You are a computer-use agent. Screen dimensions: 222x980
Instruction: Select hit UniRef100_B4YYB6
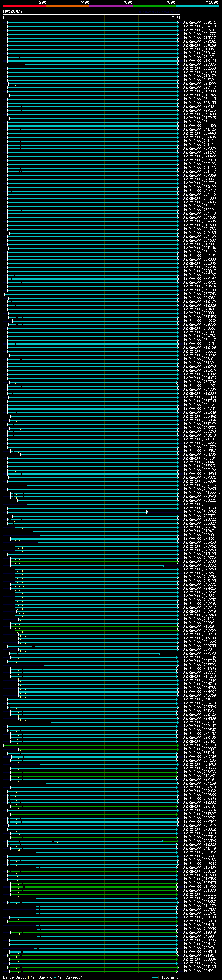click(x=199, y=512)
